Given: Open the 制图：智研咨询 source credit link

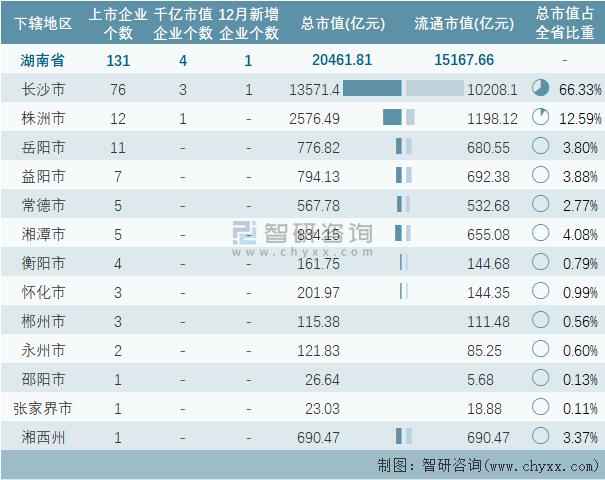Looking at the screenshot, I should click(487, 465).
